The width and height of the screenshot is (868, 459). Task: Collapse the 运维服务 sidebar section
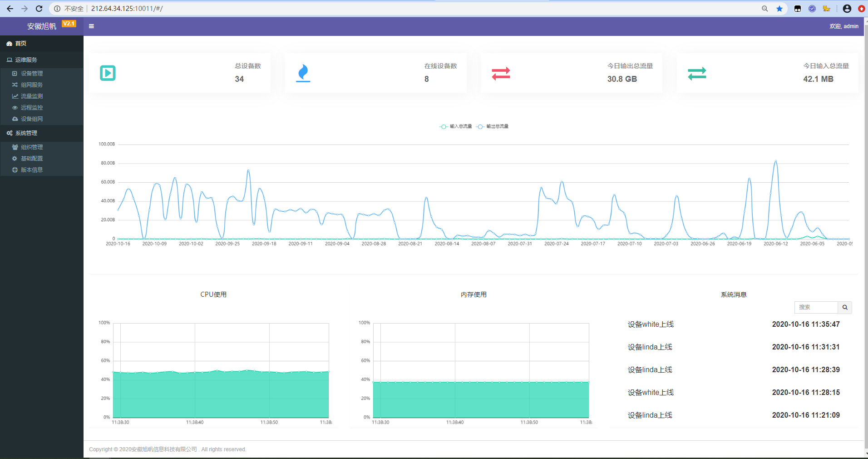pyautogui.click(x=26, y=60)
